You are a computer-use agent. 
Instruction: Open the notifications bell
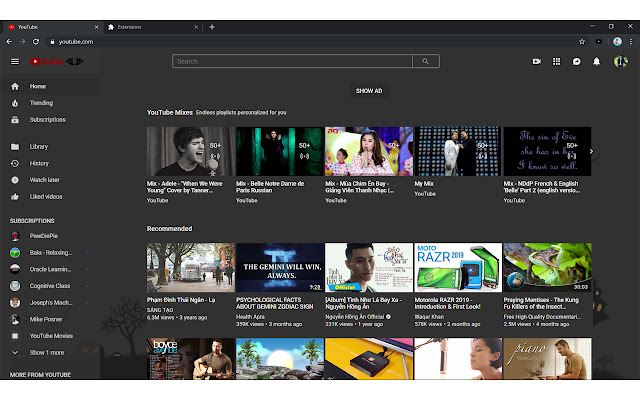click(x=597, y=61)
